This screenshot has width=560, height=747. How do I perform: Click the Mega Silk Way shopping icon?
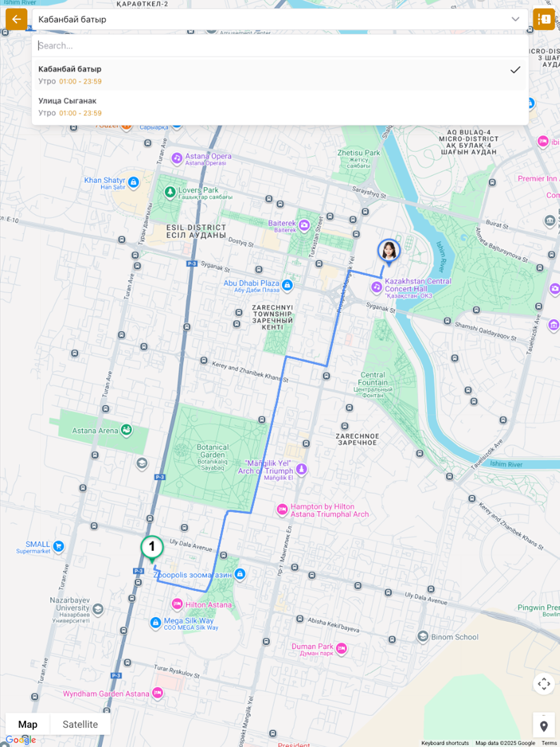point(155,622)
